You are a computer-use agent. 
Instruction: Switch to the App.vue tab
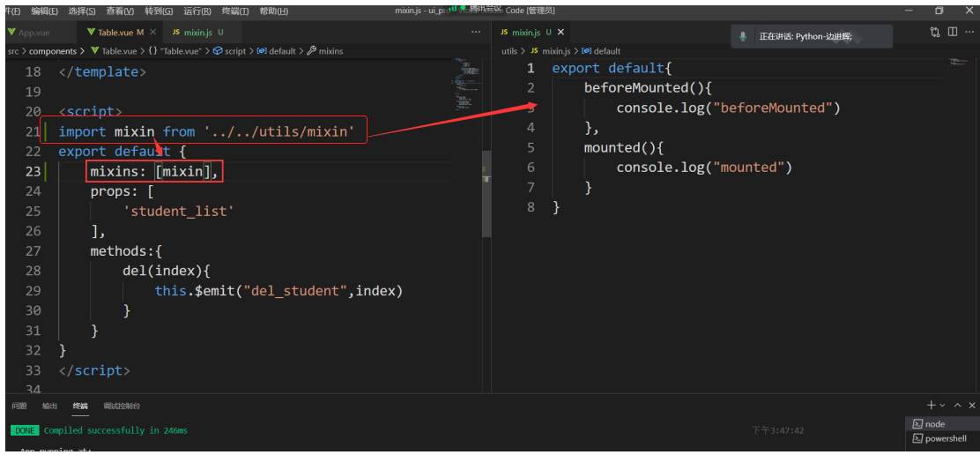(x=33, y=33)
